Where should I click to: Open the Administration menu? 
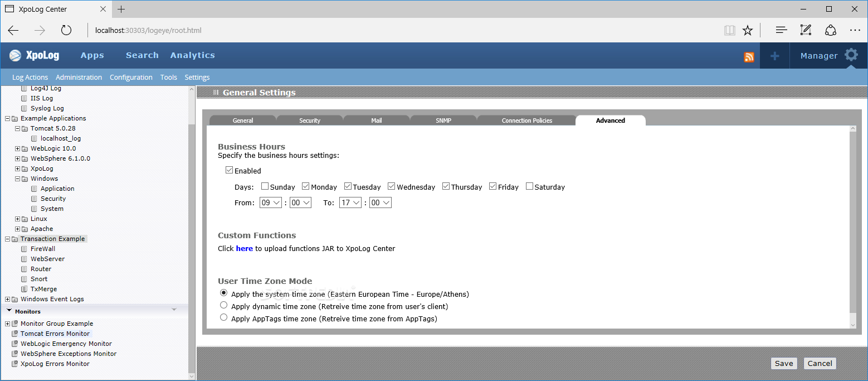[x=79, y=78]
